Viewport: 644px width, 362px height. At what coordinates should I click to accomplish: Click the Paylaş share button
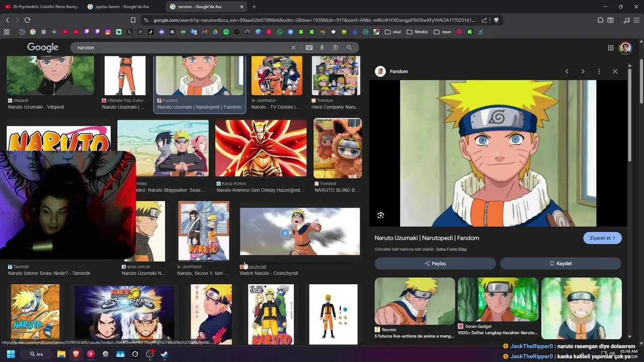tap(435, 263)
